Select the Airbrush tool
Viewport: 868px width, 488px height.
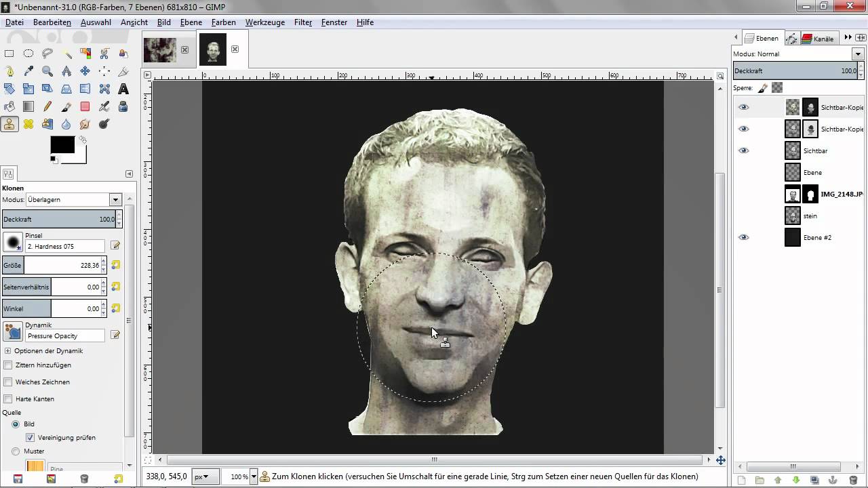pyautogui.click(x=104, y=106)
